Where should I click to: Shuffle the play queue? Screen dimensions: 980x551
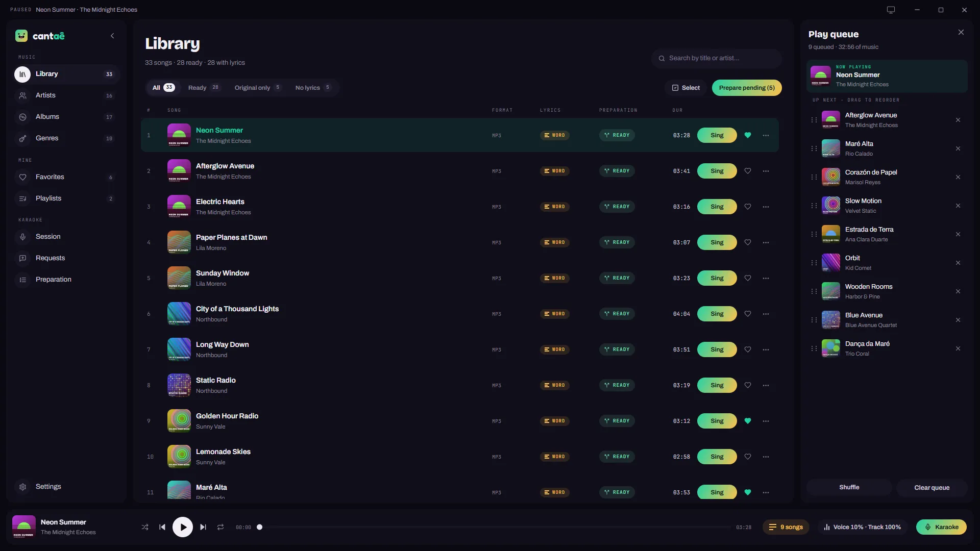tap(849, 487)
